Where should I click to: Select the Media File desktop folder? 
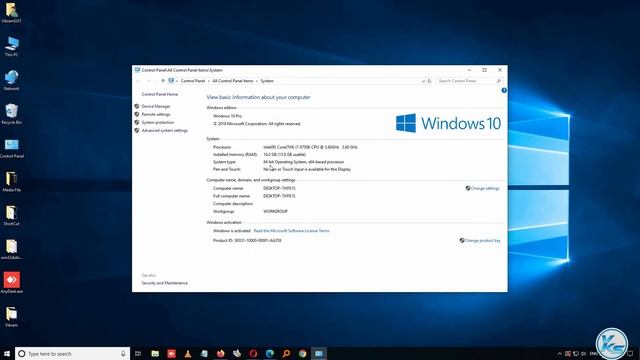click(11, 182)
